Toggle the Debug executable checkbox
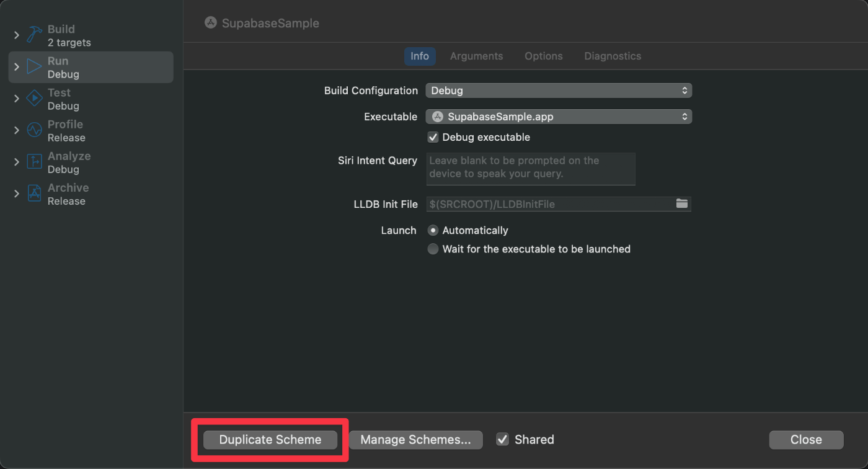 tap(433, 137)
